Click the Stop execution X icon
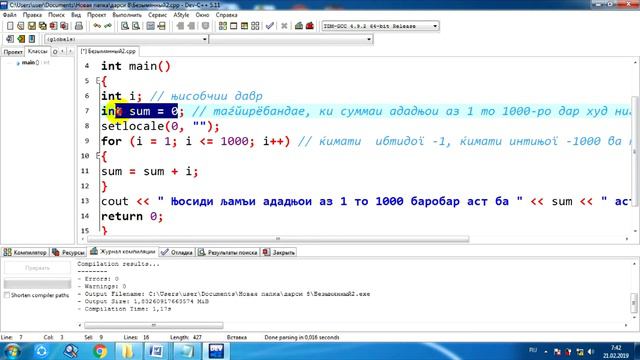 point(284,26)
